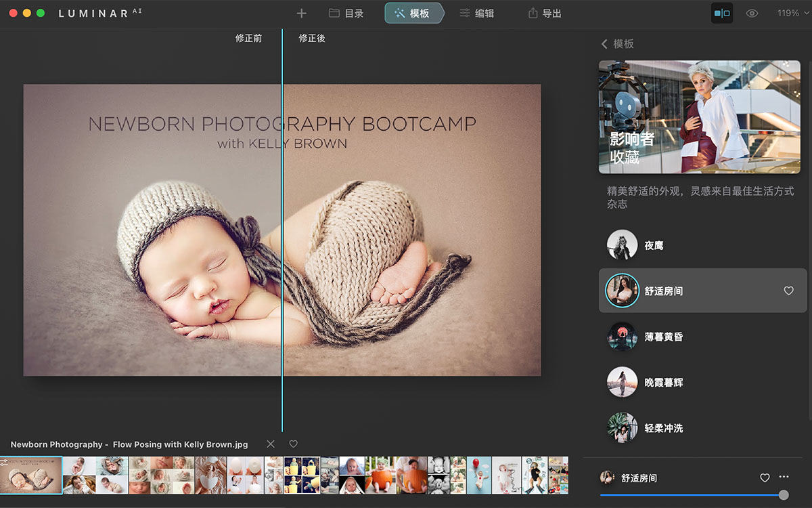Image resolution: width=812 pixels, height=508 pixels.
Task: Toggle the eye quick preview icon
Action: coord(751,14)
